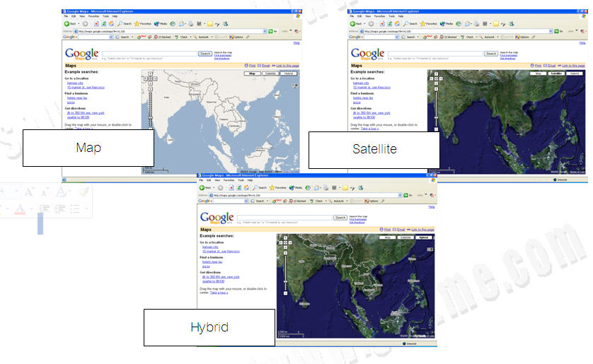The height and width of the screenshot is (364, 593).
Task: Expand Google toolbar search box dropdown, Map window
Action: pyautogui.click(x=111, y=37)
